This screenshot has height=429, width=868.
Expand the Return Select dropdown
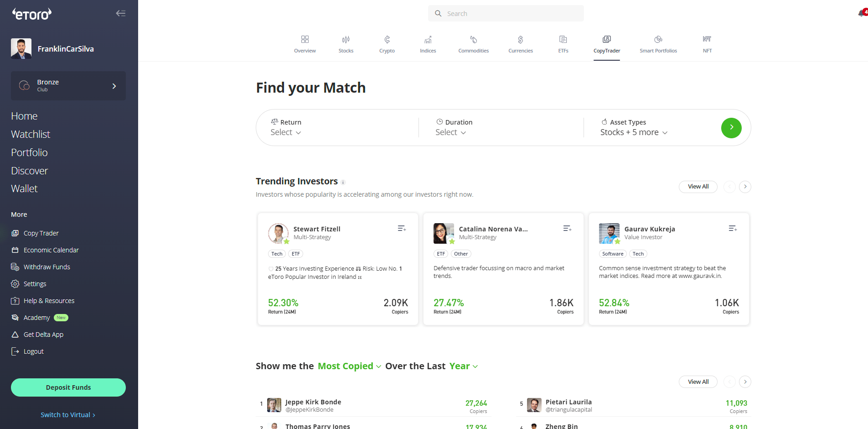pos(286,132)
